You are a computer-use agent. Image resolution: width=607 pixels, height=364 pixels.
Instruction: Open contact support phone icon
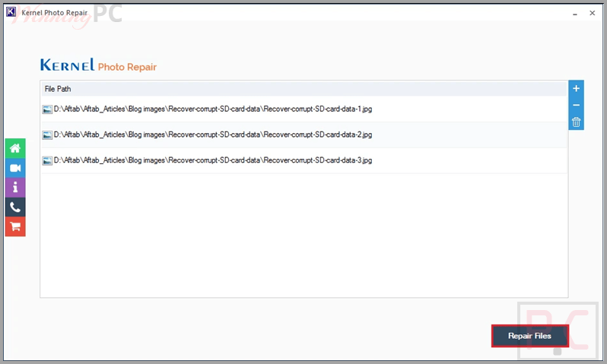pyautogui.click(x=15, y=207)
